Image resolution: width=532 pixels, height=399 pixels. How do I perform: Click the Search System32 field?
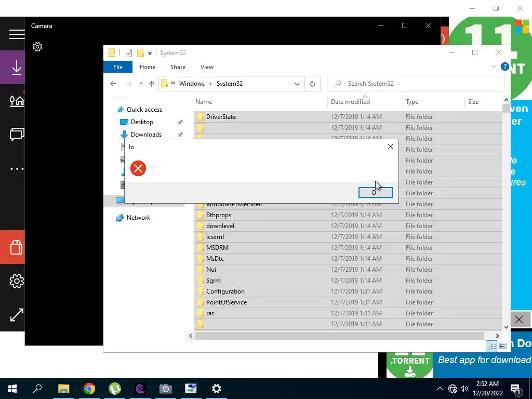pos(415,84)
